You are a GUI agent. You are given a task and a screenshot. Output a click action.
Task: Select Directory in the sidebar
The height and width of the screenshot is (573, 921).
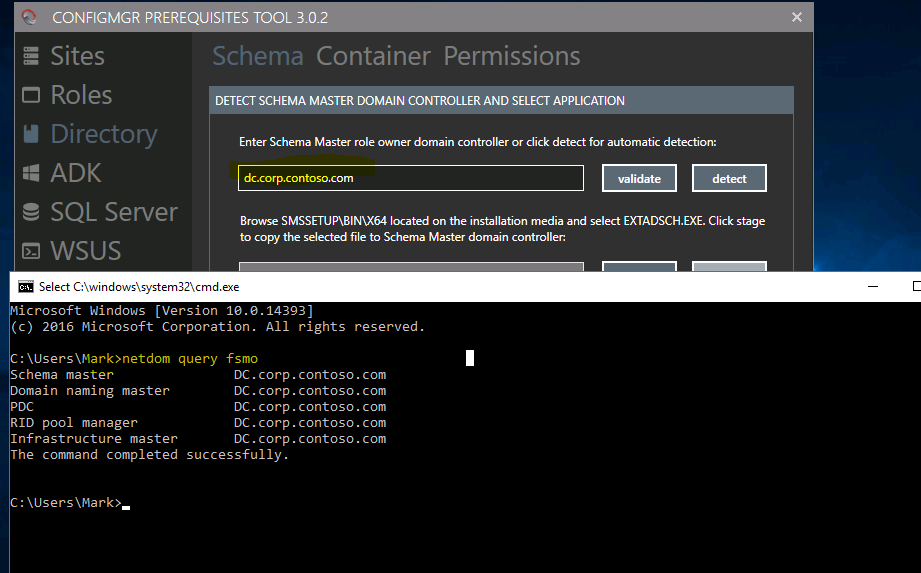pyautogui.click(x=104, y=134)
